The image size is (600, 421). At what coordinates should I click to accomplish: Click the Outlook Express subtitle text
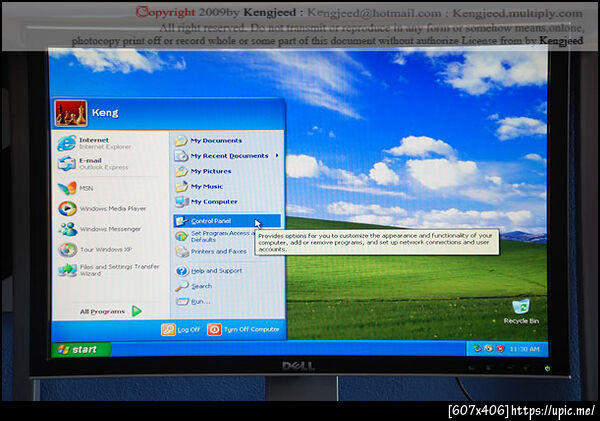[x=103, y=168]
